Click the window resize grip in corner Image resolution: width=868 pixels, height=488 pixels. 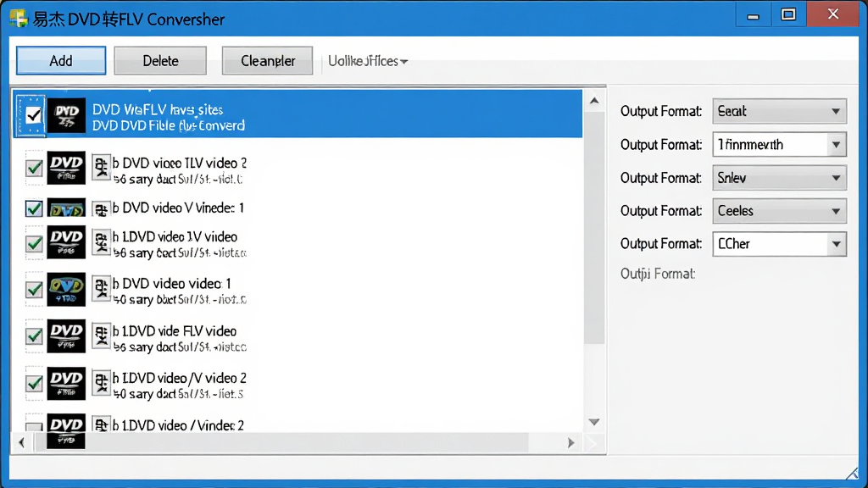[x=852, y=473]
